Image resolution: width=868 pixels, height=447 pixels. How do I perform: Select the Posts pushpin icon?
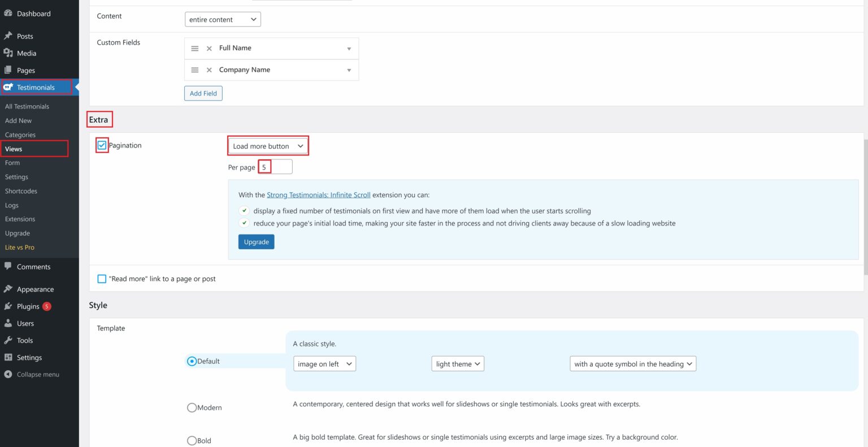pyautogui.click(x=9, y=36)
